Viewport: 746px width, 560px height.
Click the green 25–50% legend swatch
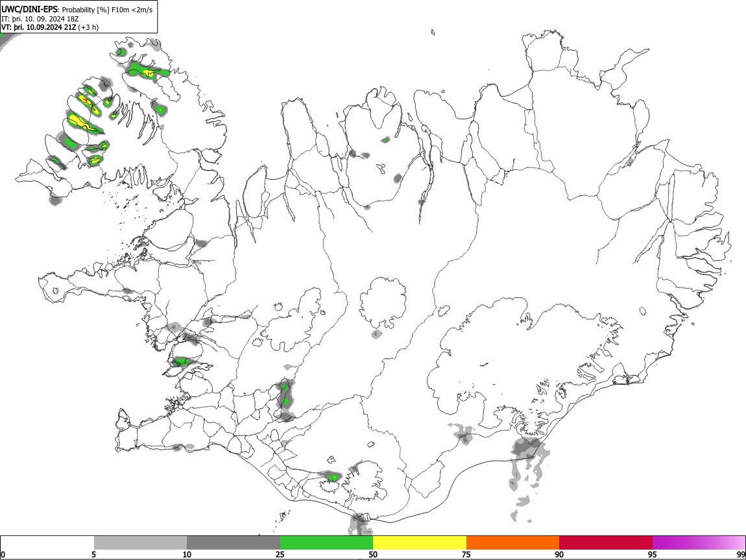pos(326,543)
